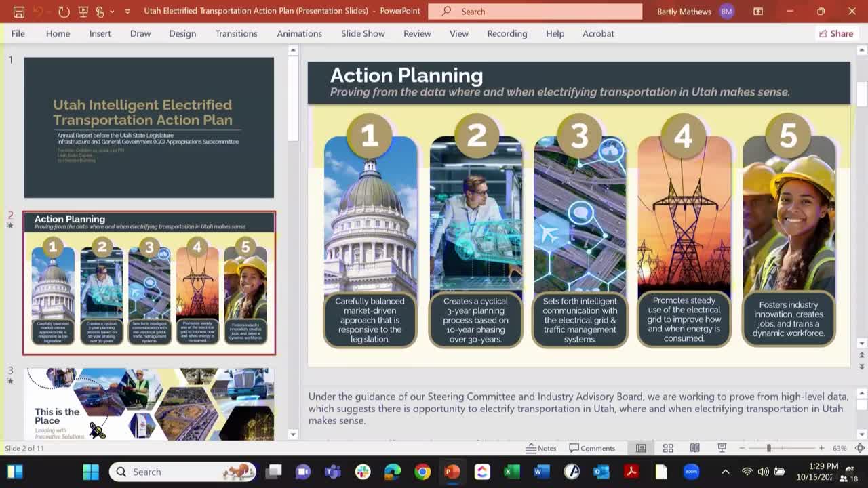Save the presentation with the floppy disk icon
This screenshot has height=488, width=868.
[x=19, y=12]
